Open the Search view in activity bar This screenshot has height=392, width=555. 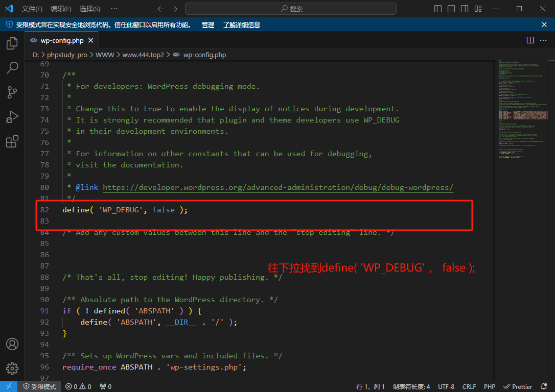click(12, 67)
